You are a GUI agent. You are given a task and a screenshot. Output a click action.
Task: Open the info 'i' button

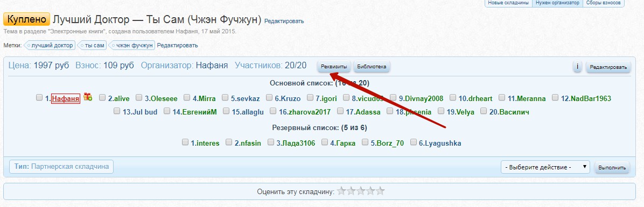pos(577,67)
